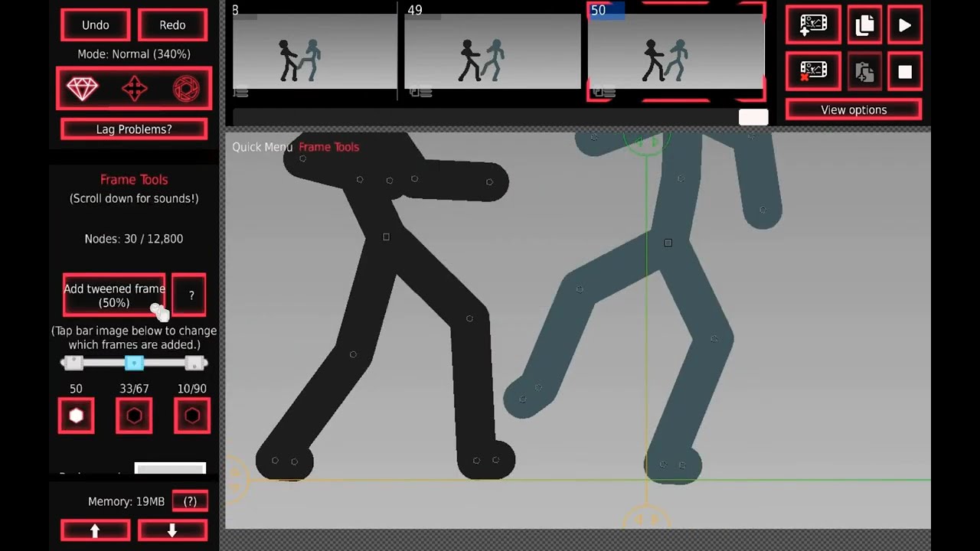Select frame 49 thumbnail
This screenshot has width=980, height=551.
click(492, 52)
